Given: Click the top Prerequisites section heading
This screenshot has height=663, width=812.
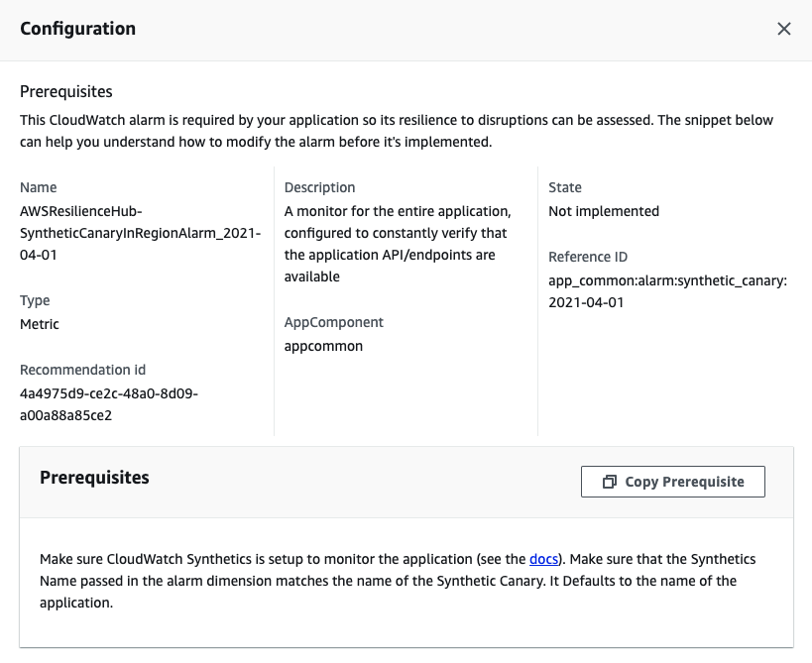Looking at the screenshot, I should coord(66,92).
